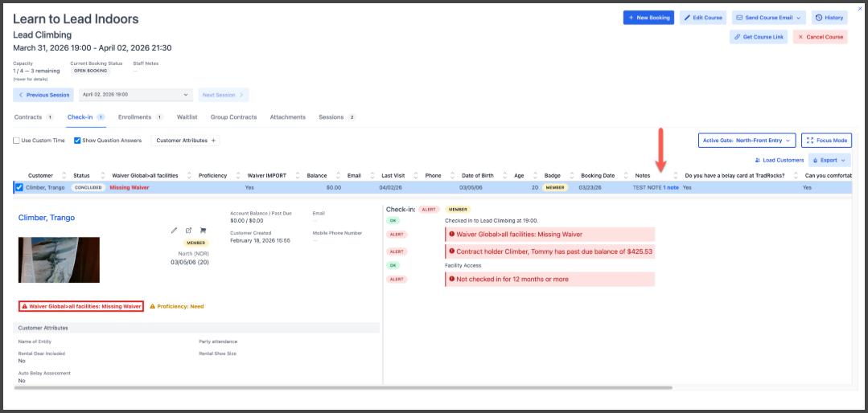Deselect the Climber, Trango row checkbox
This screenshot has width=868, height=413.
[19, 187]
